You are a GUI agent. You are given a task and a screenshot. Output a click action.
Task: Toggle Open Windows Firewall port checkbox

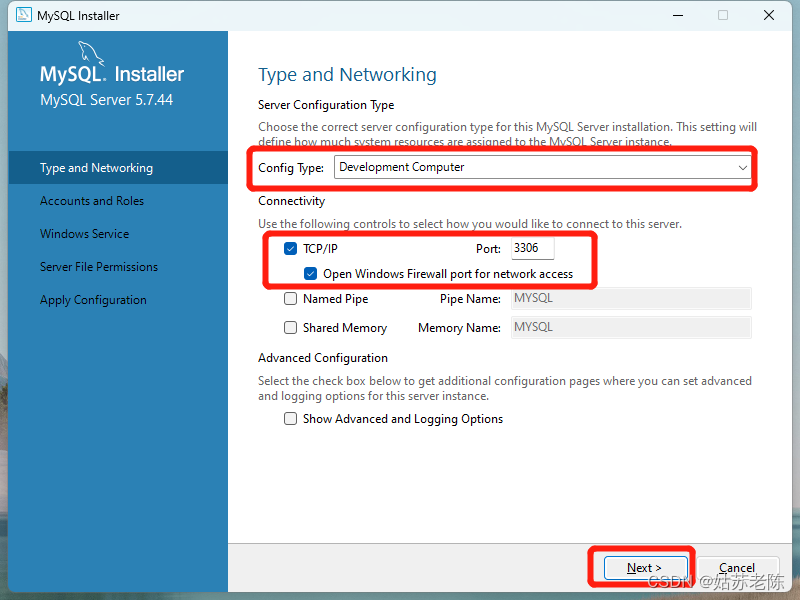(310, 274)
